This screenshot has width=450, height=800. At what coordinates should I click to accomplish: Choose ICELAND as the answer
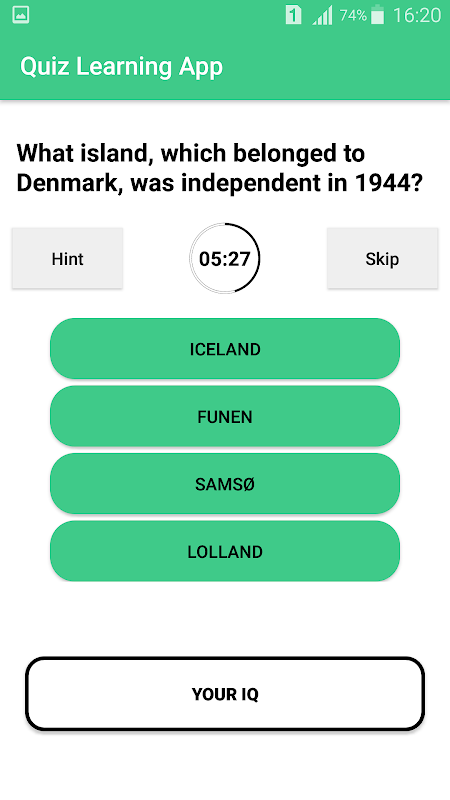point(225,349)
